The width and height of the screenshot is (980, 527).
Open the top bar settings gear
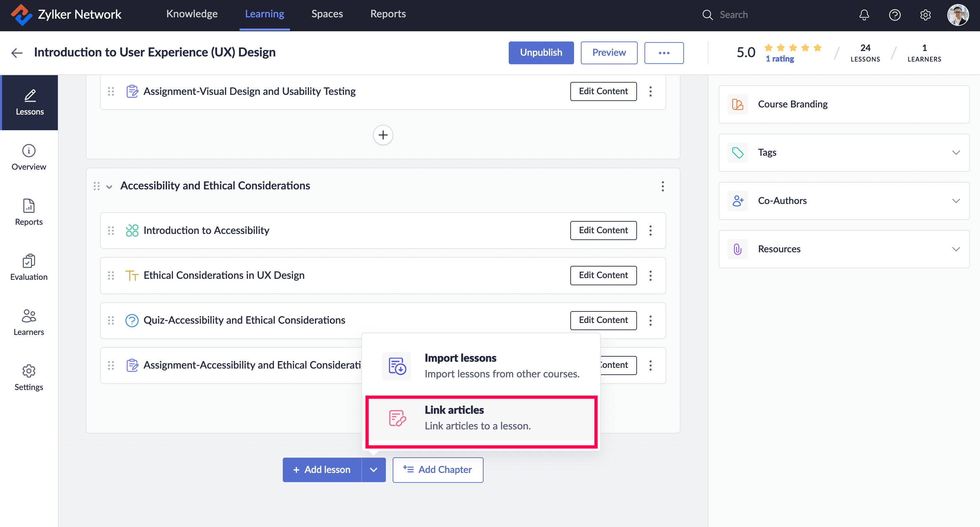click(925, 15)
